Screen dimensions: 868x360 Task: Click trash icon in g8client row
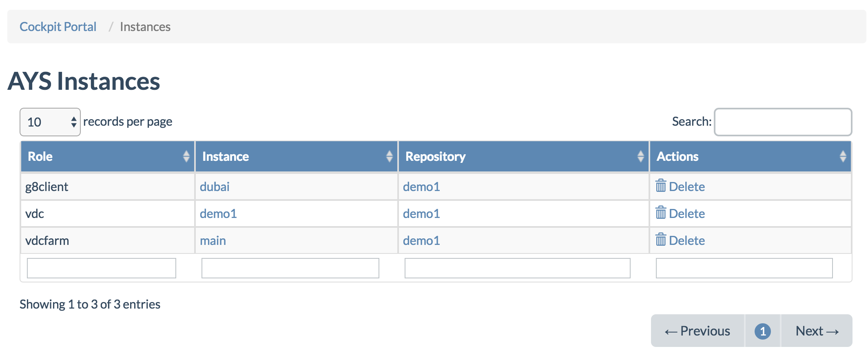point(660,186)
